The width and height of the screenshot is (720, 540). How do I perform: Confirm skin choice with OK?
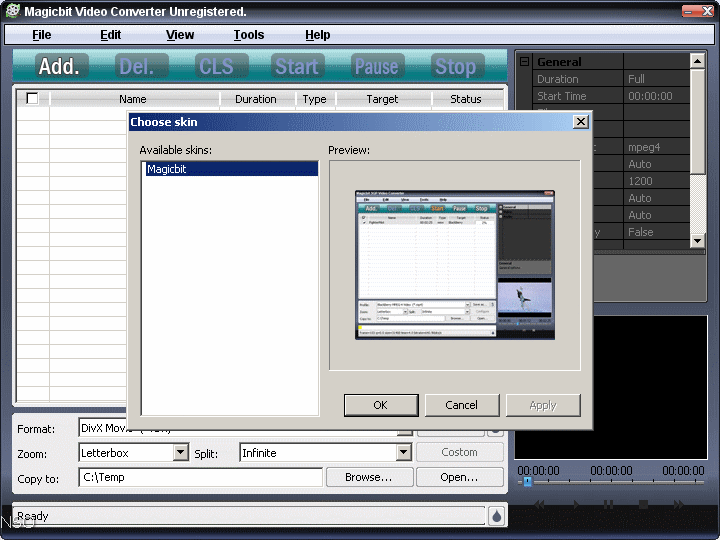pyautogui.click(x=381, y=405)
